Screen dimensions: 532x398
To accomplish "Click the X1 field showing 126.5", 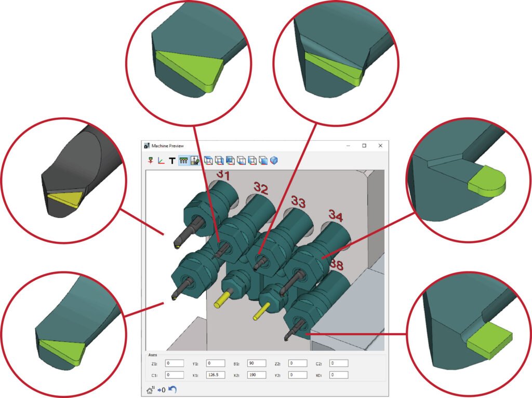I will 217,374.
